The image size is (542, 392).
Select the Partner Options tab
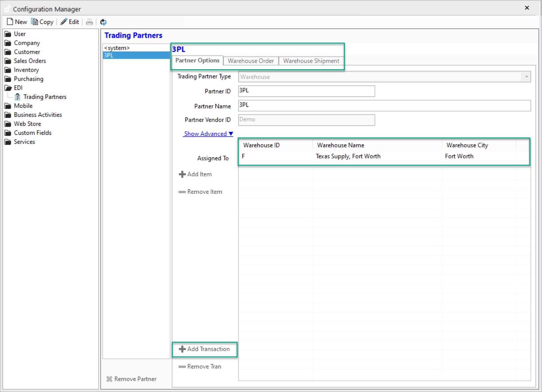point(197,60)
